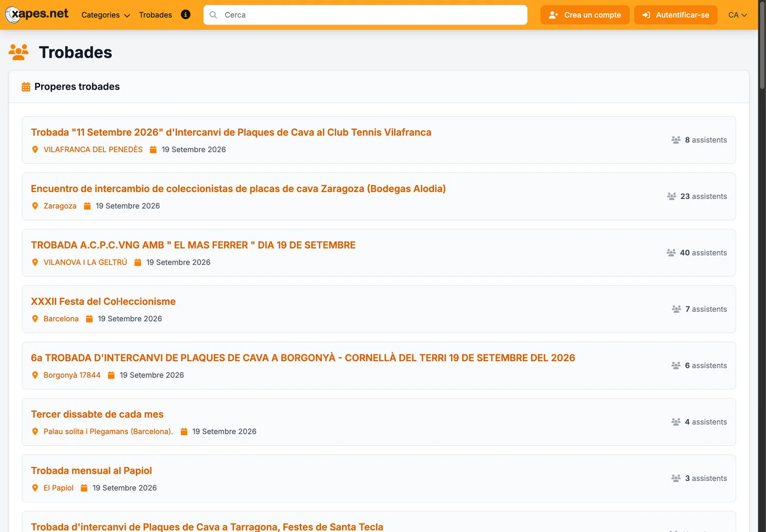Image resolution: width=766 pixels, height=532 pixels.
Task: Click the calendar icon beside Properes trobades
Action: pyautogui.click(x=26, y=87)
